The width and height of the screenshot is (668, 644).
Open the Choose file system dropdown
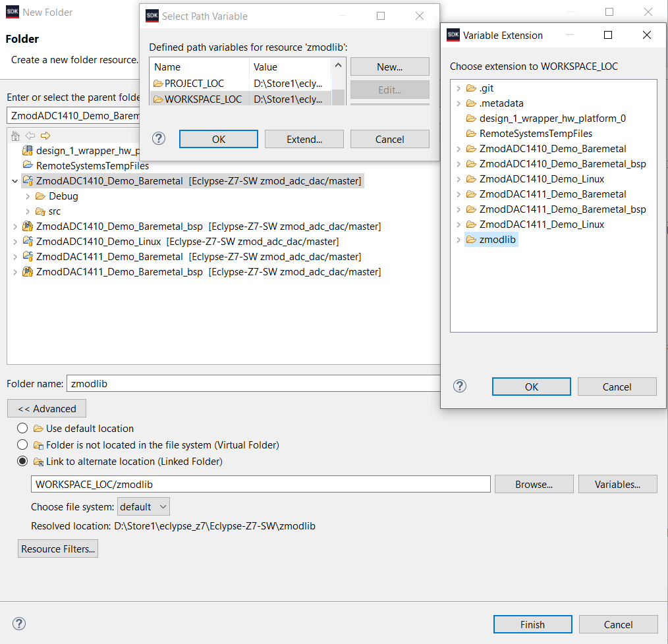[144, 506]
